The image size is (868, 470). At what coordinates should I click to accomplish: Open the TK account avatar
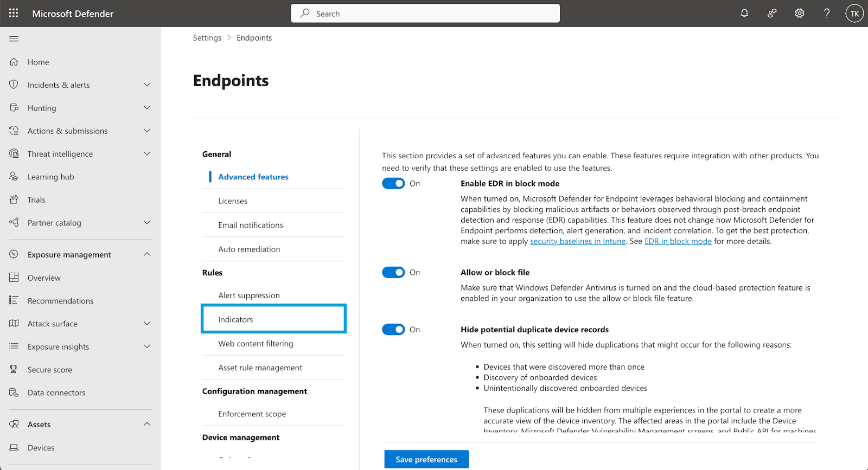[854, 14]
